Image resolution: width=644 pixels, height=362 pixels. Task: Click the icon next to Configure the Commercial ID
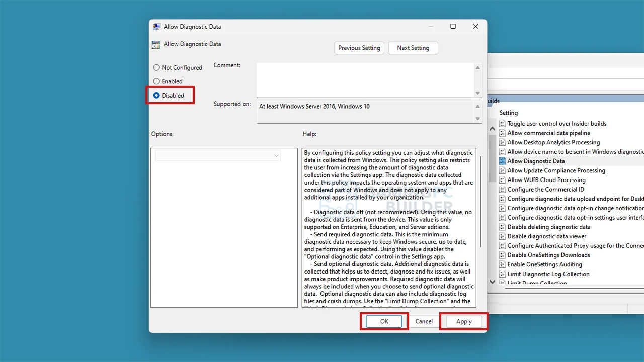502,189
